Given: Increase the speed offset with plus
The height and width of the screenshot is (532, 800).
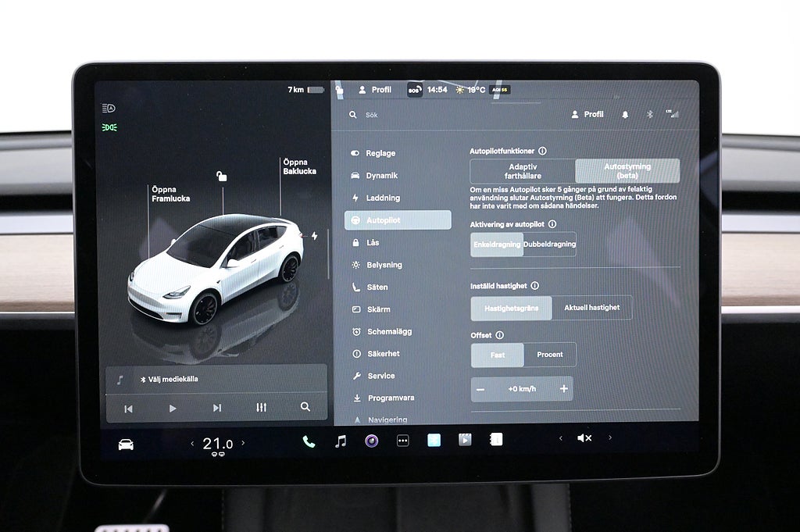Looking at the screenshot, I should [563, 389].
